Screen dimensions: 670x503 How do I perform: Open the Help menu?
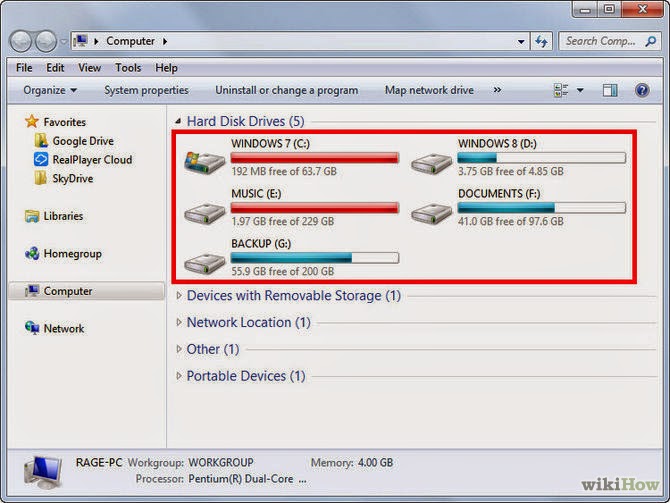coord(166,68)
